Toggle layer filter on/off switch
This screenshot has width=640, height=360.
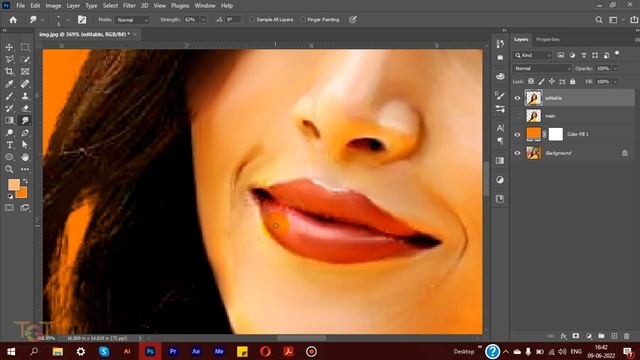click(617, 53)
